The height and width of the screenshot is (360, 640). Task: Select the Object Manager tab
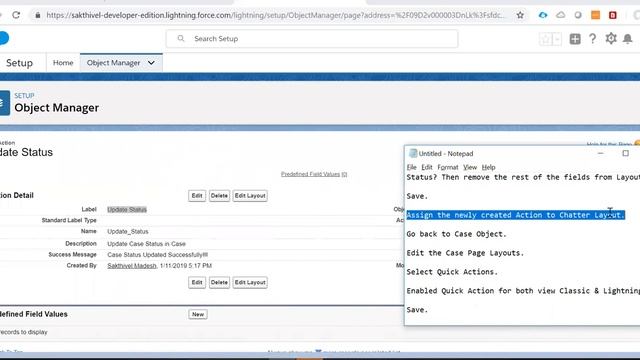coord(113,63)
